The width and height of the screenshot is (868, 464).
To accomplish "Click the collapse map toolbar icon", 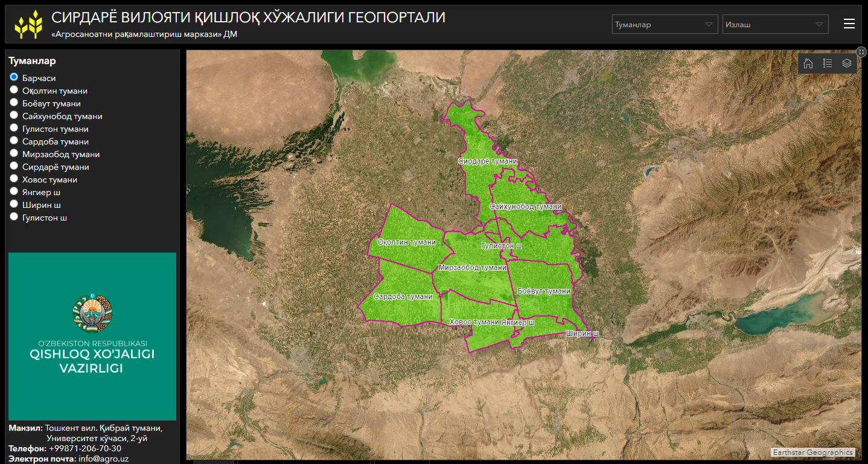I will tap(861, 52).
